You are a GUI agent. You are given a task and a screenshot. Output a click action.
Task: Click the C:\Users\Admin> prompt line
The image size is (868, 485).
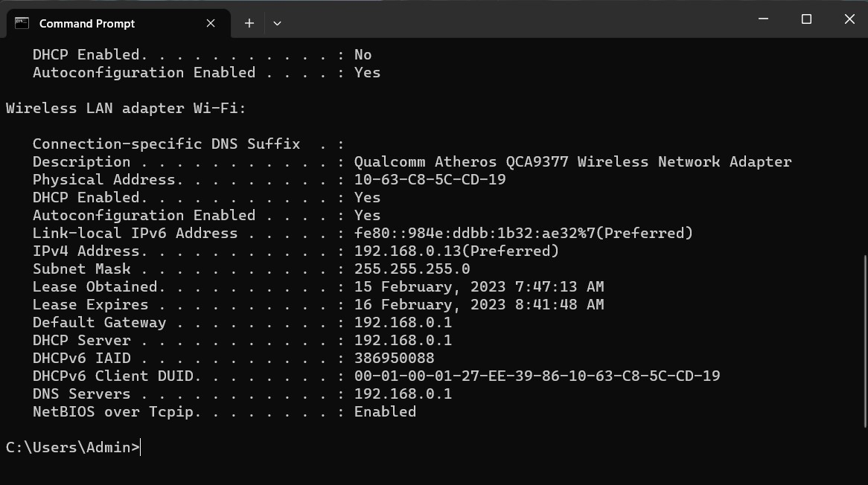[x=72, y=447]
